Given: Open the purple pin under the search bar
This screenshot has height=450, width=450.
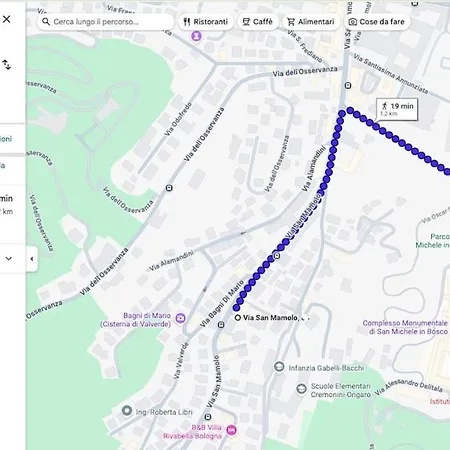Looking at the screenshot, I should [196, 35].
